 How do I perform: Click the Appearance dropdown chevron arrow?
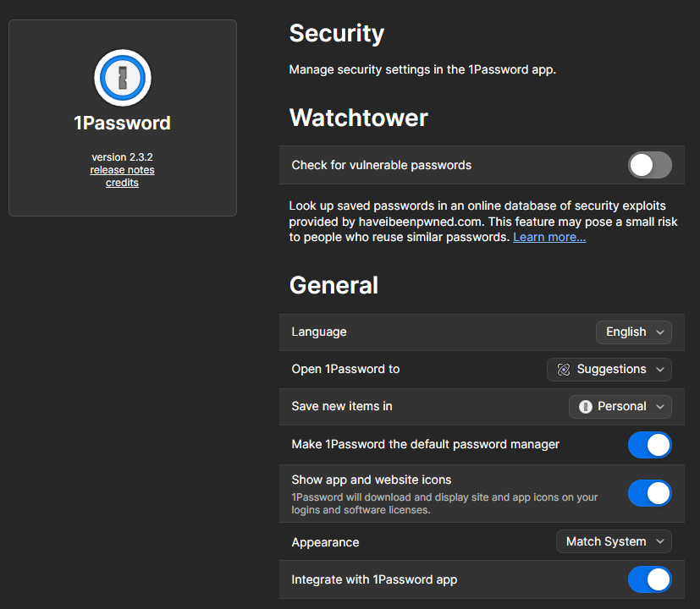pyautogui.click(x=659, y=541)
